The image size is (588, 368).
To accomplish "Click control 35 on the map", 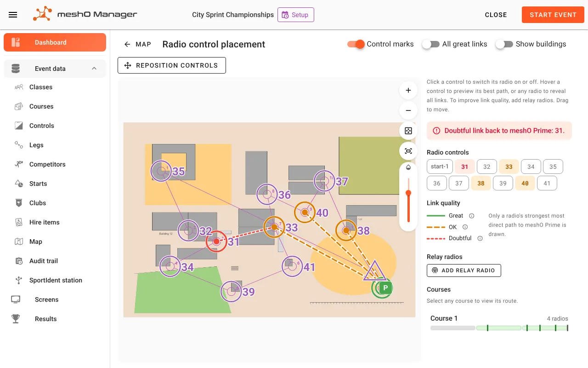I will (x=161, y=172).
